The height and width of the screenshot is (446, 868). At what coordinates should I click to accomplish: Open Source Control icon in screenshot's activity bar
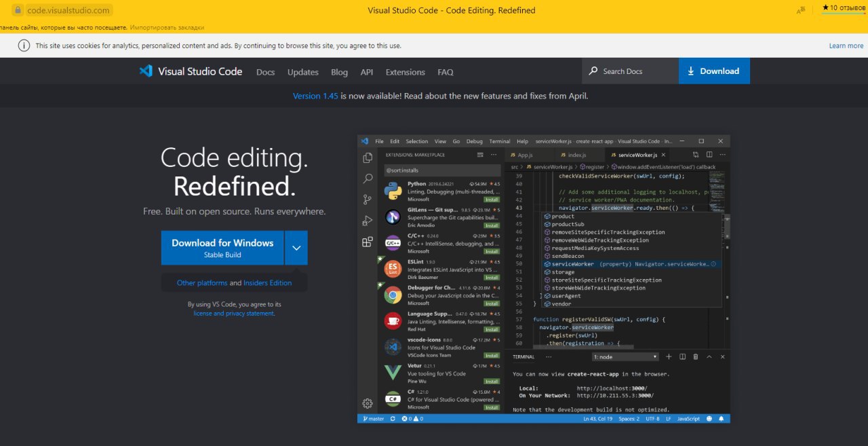368,200
